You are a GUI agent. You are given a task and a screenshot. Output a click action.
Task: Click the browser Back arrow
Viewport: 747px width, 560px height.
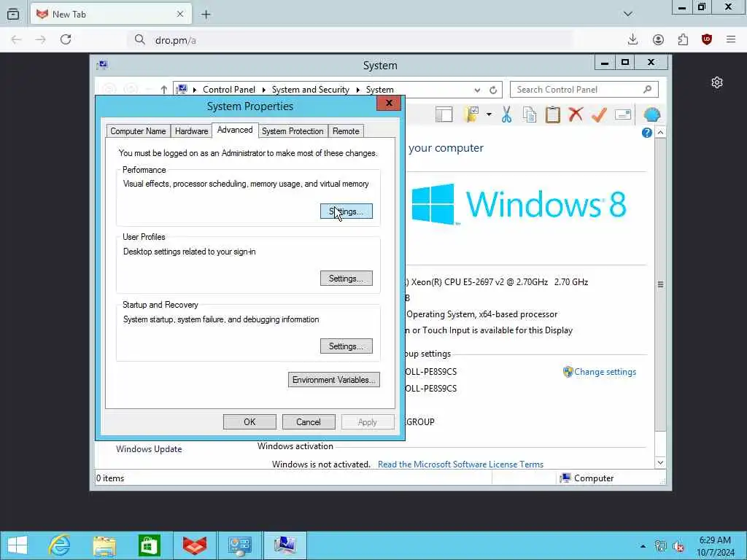(x=16, y=39)
